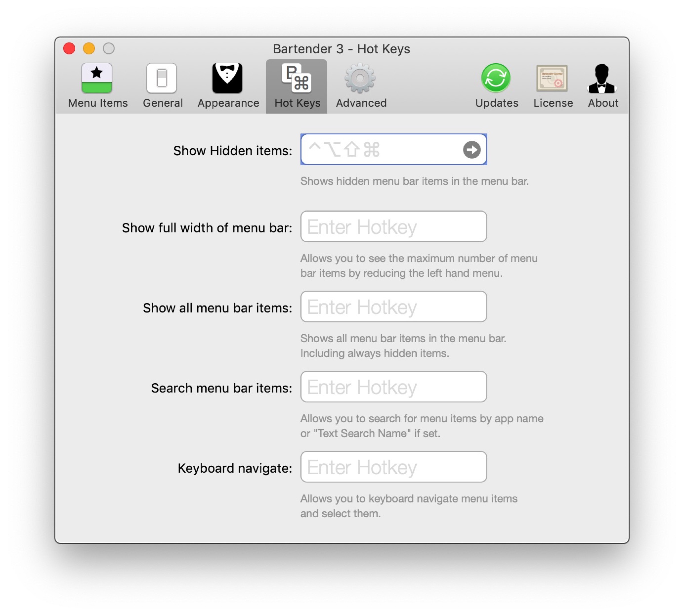The height and width of the screenshot is (616, 684).
Task: Click the Keyboard navigate hotkey field
Action: click(393, 467)
